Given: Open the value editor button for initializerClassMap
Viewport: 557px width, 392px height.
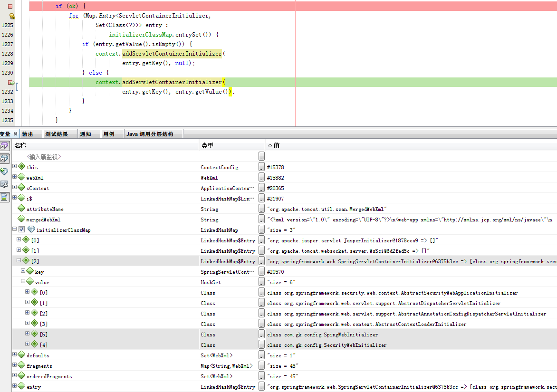Looking at the screenshot, I should (261, 229).
